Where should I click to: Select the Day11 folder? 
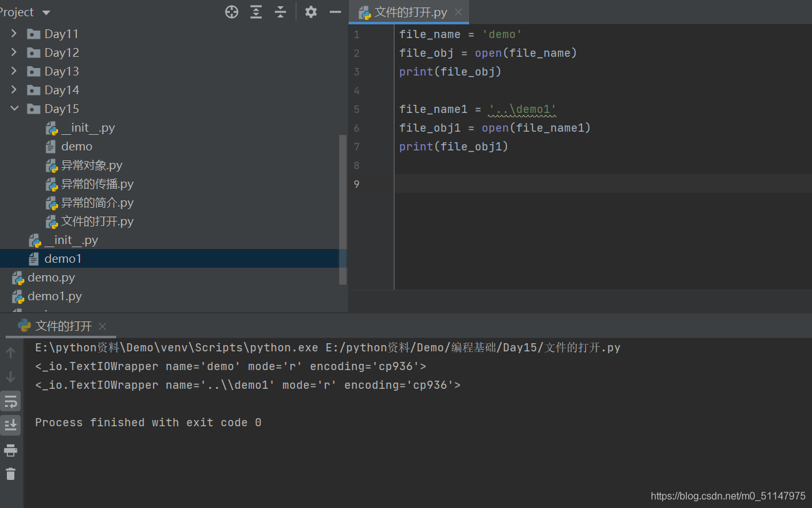point(61,34)
